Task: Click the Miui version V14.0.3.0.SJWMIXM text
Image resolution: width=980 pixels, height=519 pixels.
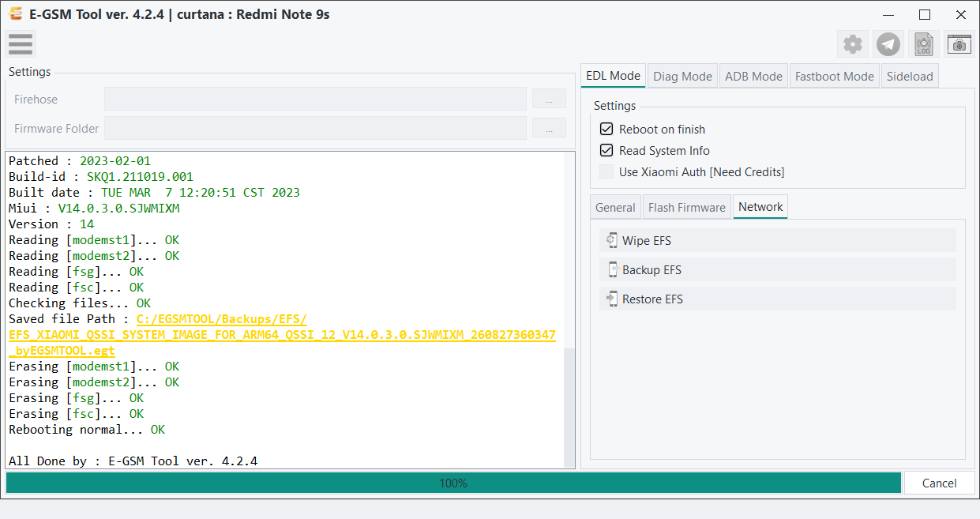Action: (119, 209)
